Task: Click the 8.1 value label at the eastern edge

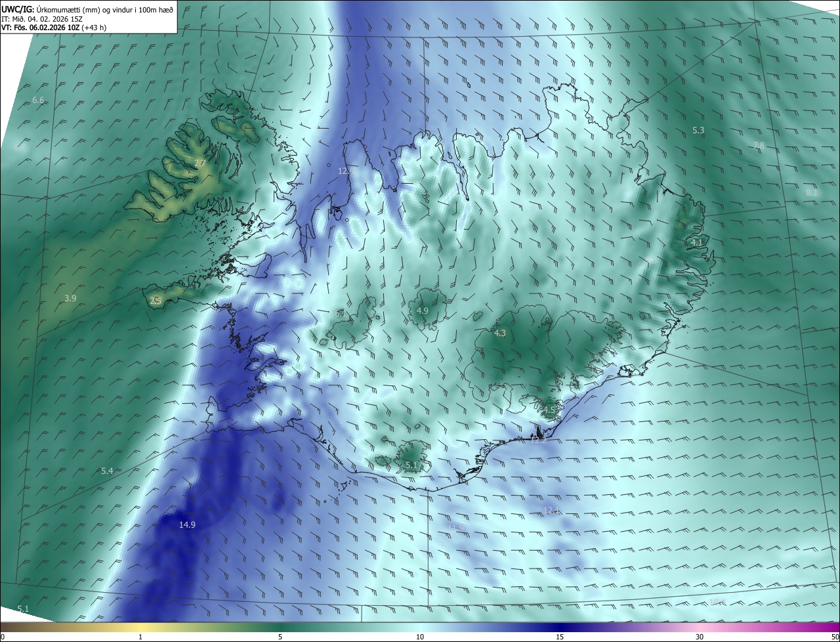Action: [x=812, y=192]
